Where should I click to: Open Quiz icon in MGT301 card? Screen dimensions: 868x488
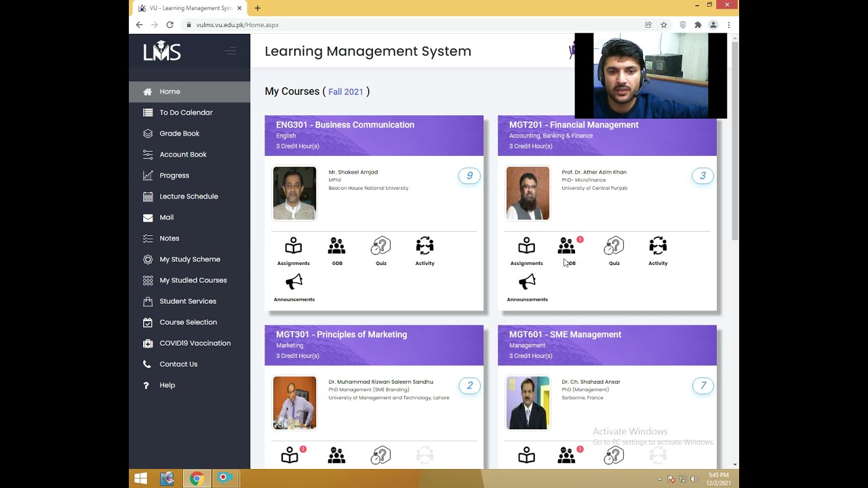click(x=381, y=455)
